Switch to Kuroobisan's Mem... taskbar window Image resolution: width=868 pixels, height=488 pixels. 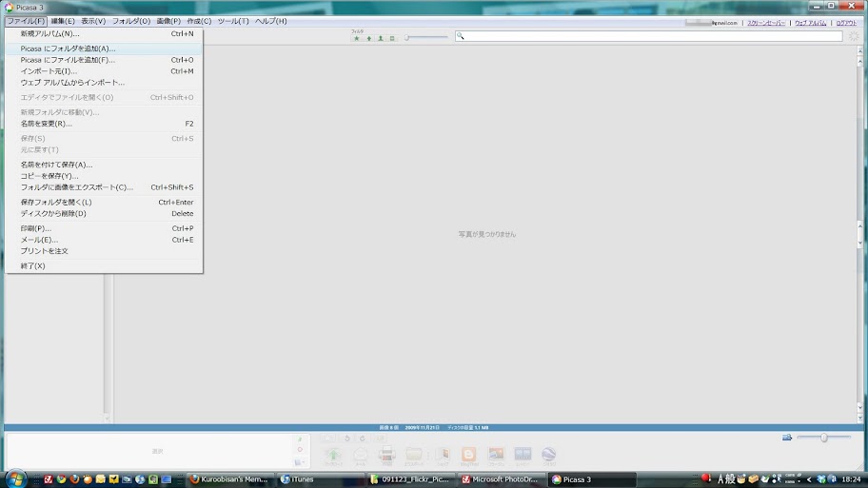point(229,479)
